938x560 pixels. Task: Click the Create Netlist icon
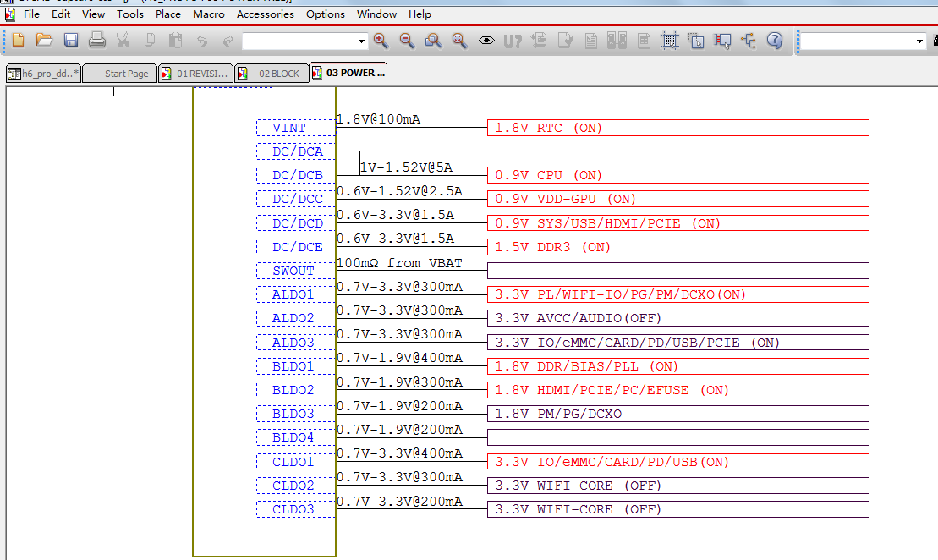[x=591, y=40]
